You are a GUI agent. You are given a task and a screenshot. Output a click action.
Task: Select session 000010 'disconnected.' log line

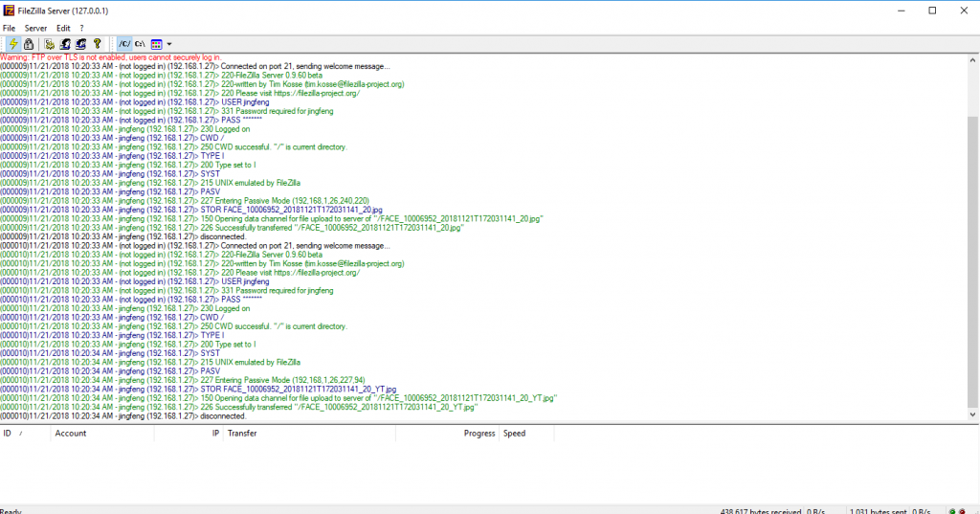[123, 415]
